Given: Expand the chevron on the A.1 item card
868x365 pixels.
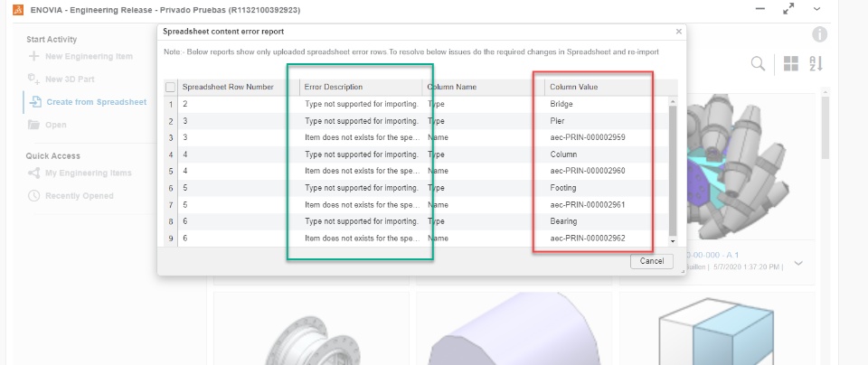Looking at the screenshot, I should pos(798,264).
